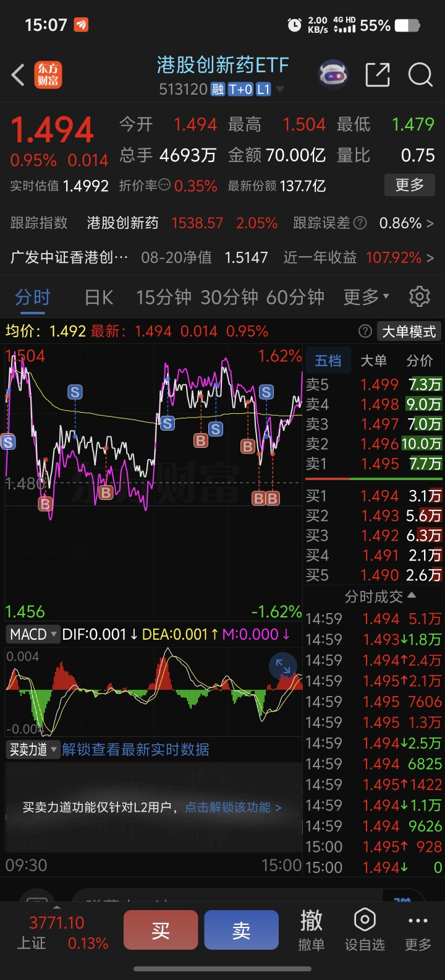Open the robot assistant icon

click(x=333, y=75)
